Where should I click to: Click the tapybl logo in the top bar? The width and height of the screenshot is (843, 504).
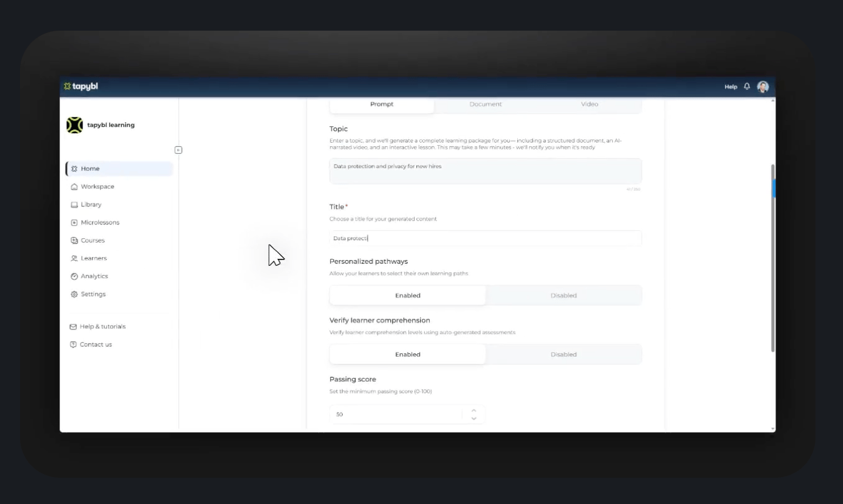click(81, 86)
